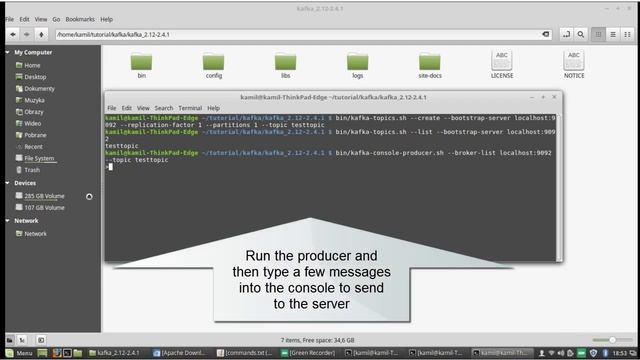
Task: Toggle location entry button beside the search icon
Action: [x=567, y=35]
